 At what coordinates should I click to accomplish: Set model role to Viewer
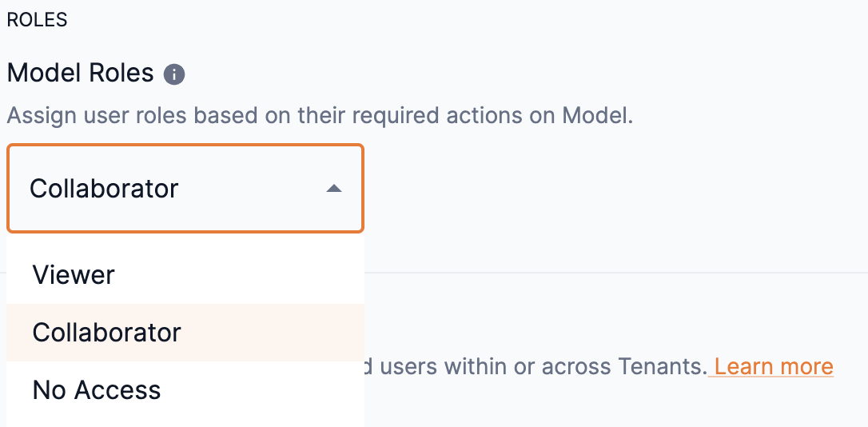[74, 275]
